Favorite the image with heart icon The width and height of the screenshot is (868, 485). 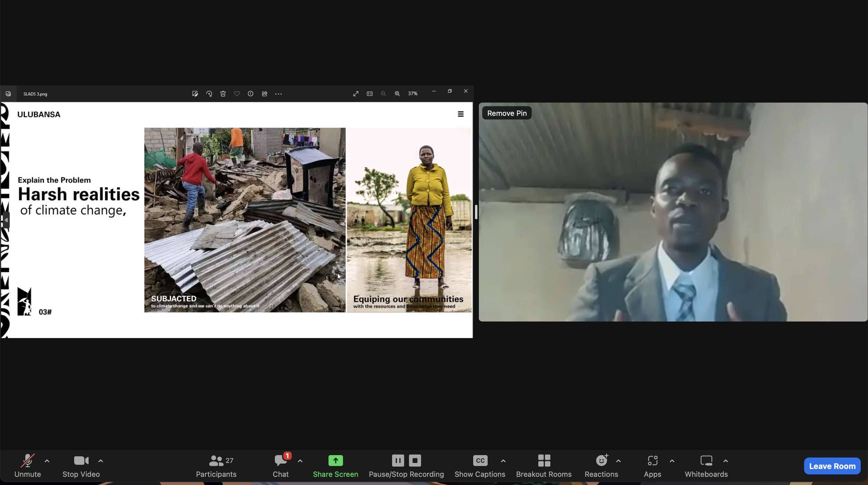237,94
